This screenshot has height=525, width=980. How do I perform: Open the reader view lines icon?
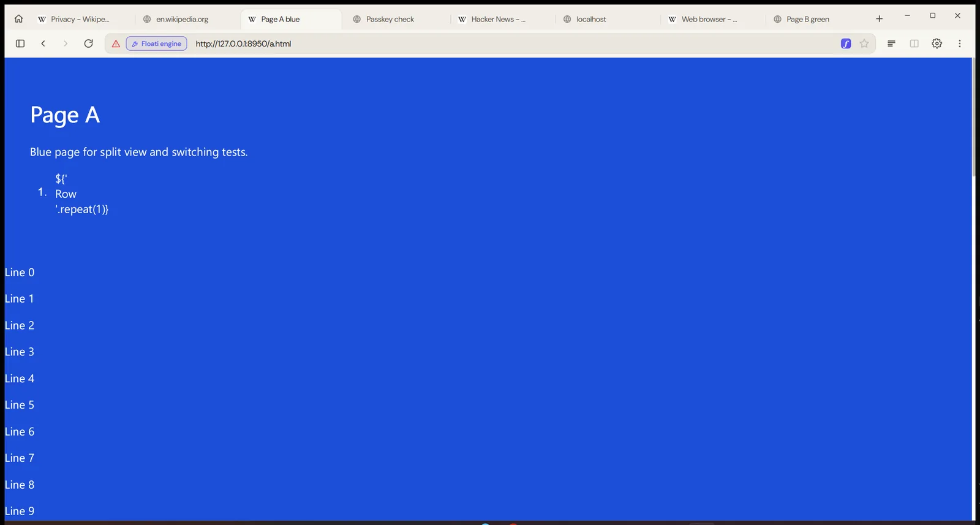pos(891,43)
